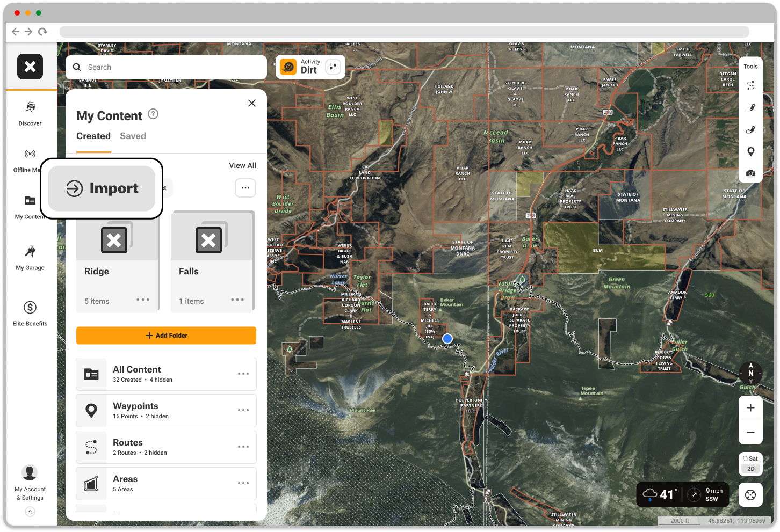Open options menu for Ridge folder
780x532 pixels.
[x=143, y=300]
